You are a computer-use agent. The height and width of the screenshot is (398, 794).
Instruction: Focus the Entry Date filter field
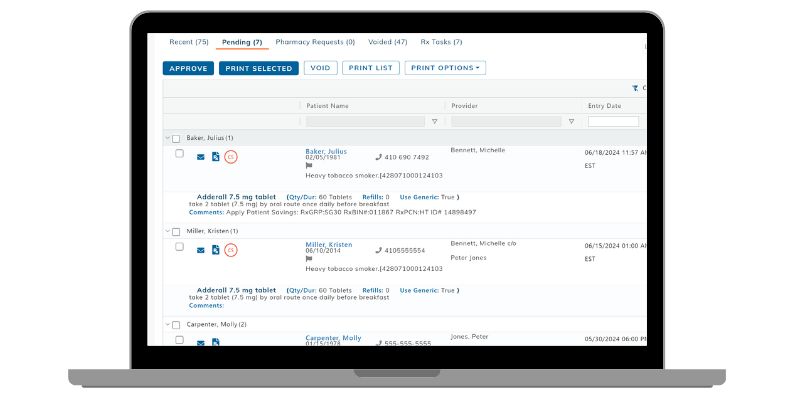coord(613,122)
